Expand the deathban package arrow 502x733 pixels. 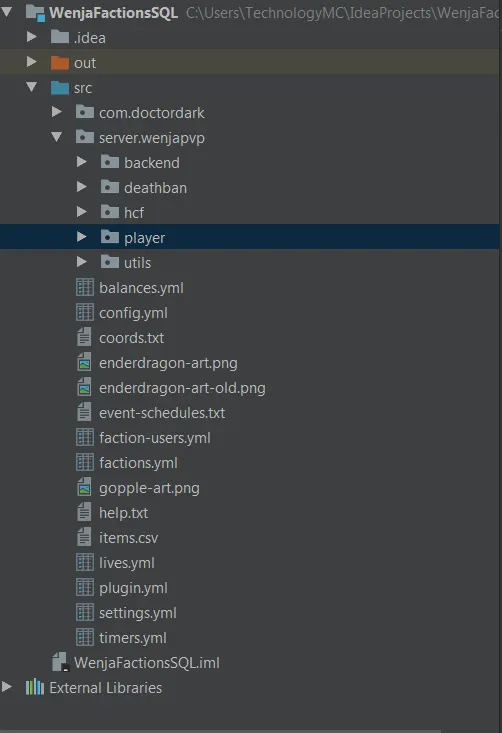[x=81, y=187]
